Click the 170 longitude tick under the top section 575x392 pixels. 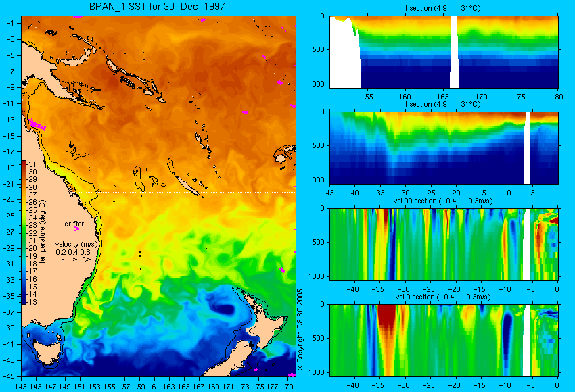(482, 97)
